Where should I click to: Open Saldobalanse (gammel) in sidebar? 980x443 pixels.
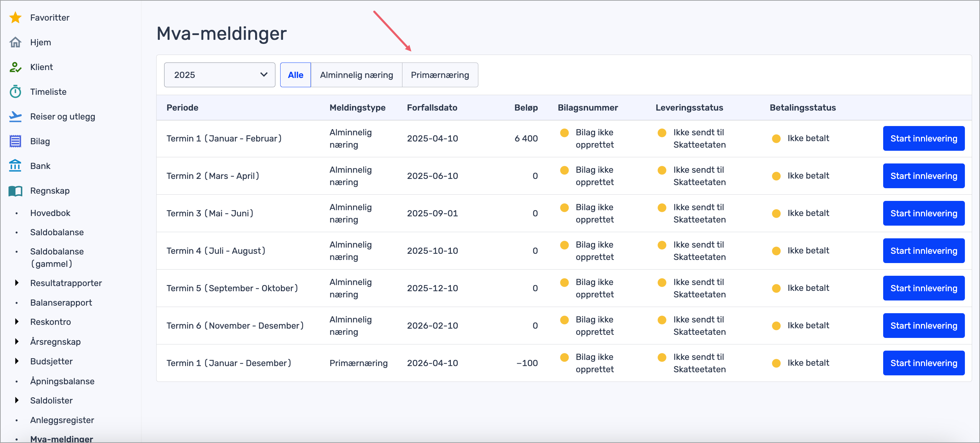(57, 258)
